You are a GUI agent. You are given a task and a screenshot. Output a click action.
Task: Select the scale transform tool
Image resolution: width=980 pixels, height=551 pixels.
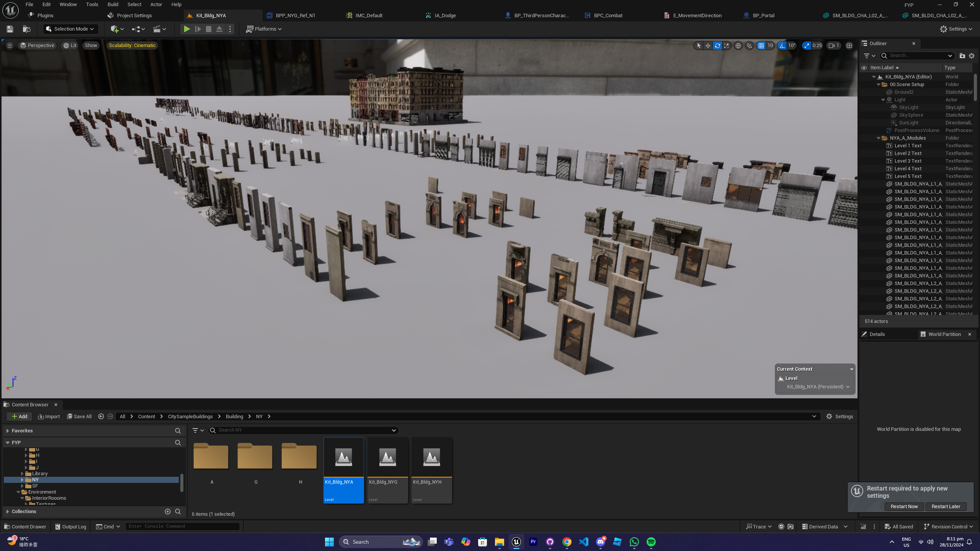coord(726,46)
